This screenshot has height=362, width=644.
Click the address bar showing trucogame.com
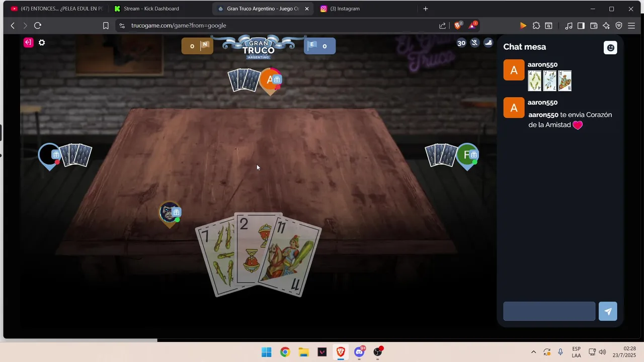point(282,26)
